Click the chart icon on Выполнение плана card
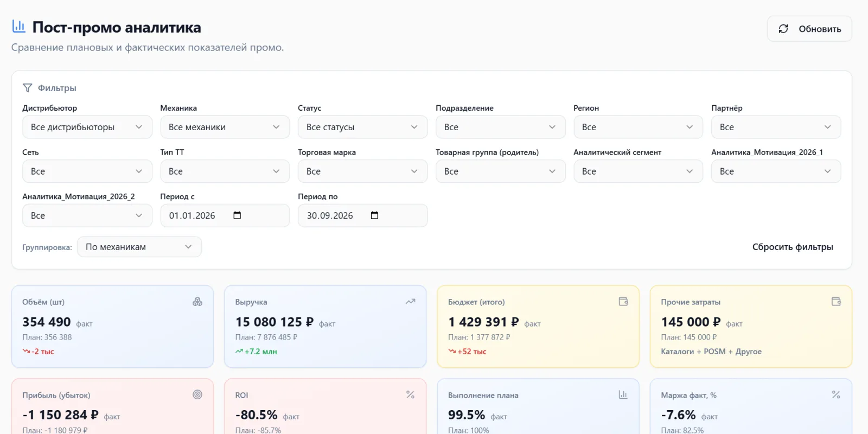Image resolution: width=868 pixels, height=434 pixels. pyautogui.click(x=623, y=394)
